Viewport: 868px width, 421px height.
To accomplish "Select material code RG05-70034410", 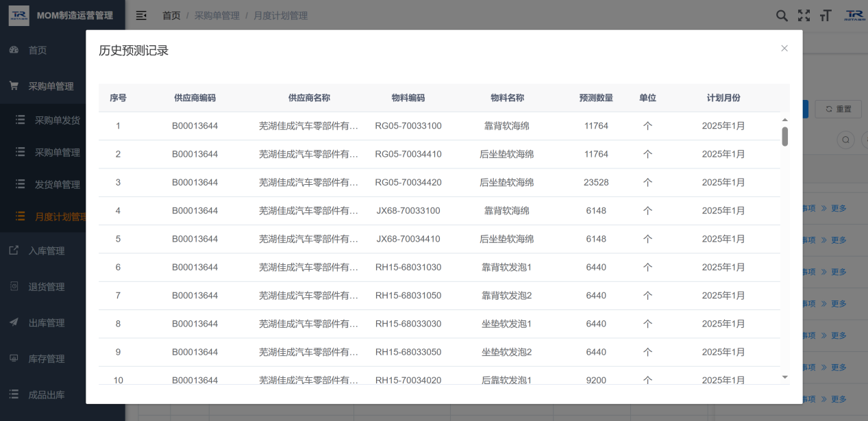I will (408, 154).
